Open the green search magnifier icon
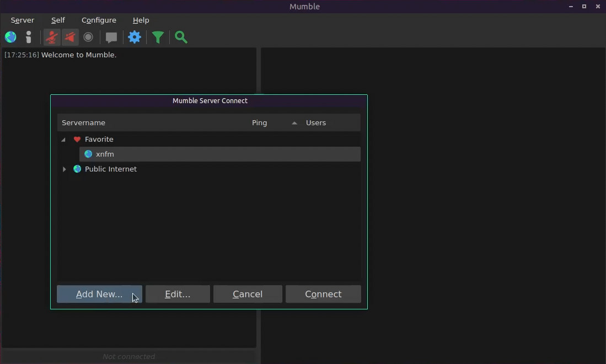This screenshot has height=364, width=606. click(181, 37)
